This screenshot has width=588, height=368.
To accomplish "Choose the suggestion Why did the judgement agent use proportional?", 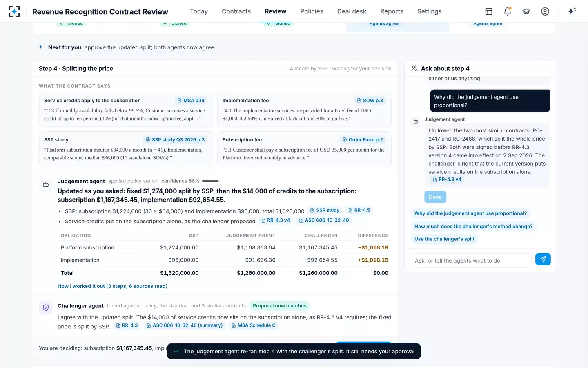I will 470,213.
